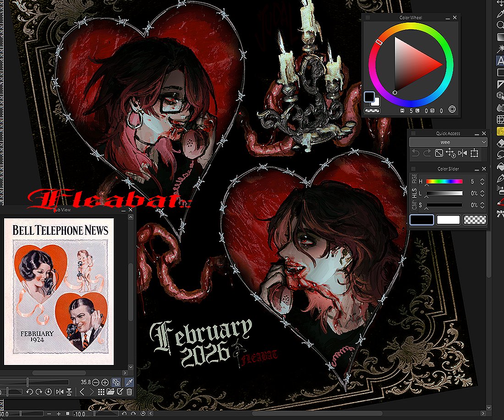Viewport: 504px width, 420px height.
Task: Select black main color in Color Wheel panel
Action: (369, 96)
